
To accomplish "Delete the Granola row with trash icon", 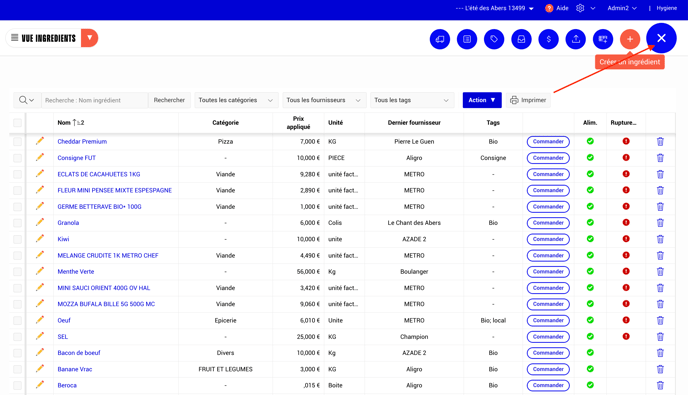I will click(660, 223).
